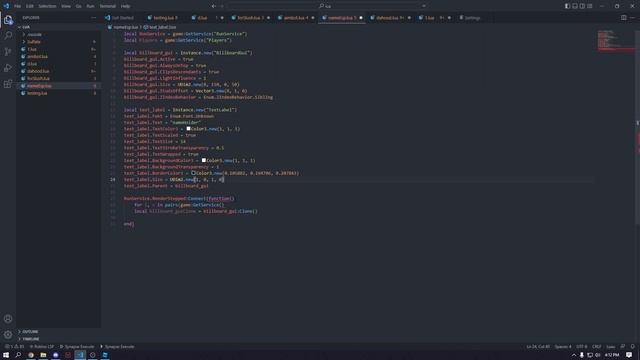Open dark BorderColor3 color swatch
The height and width of the screenshot is (360, 640).
(193, 173)
